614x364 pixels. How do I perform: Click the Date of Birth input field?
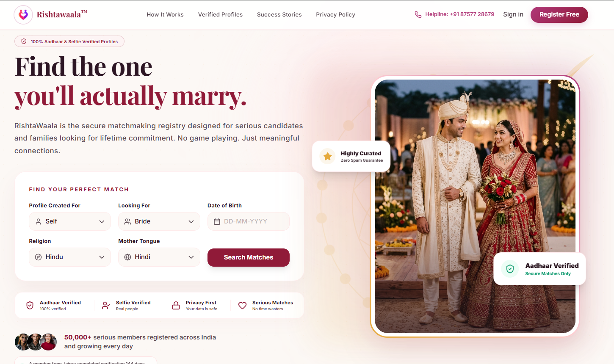coord(249,221)
